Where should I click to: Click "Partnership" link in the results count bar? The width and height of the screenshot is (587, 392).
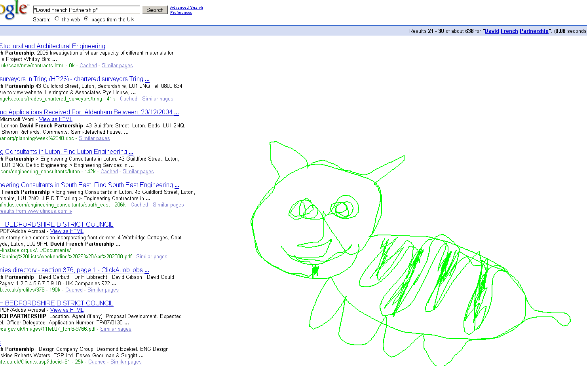534,31
